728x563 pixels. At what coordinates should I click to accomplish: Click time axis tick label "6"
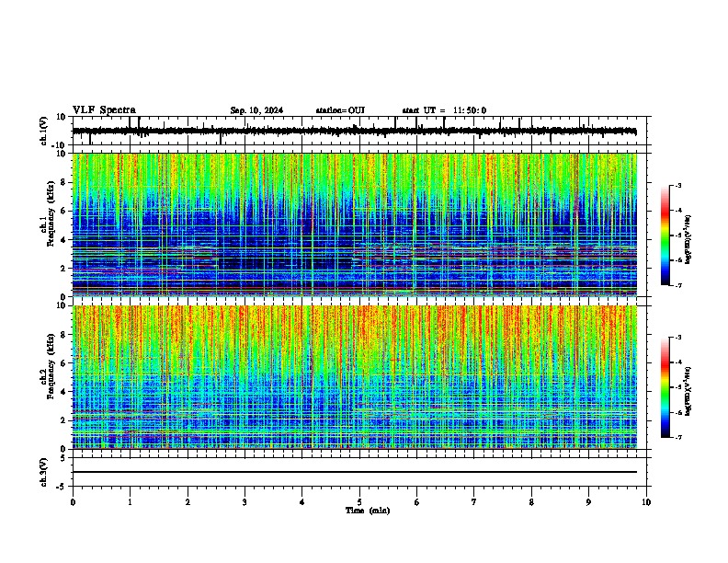[x=417, y=502]
